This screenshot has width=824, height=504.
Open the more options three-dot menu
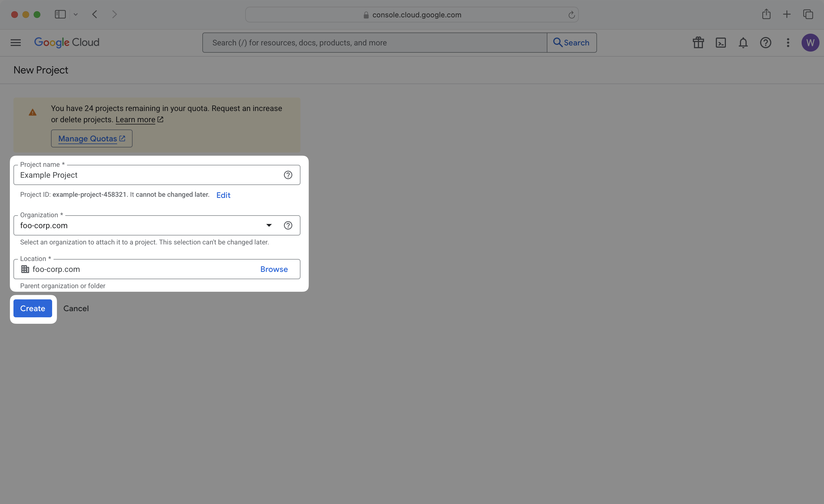click(788, 43)
